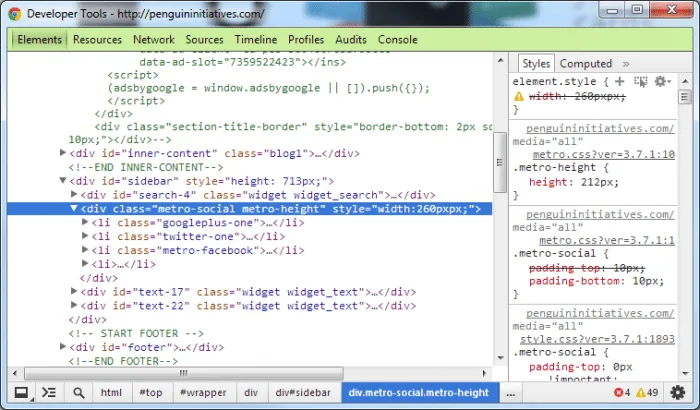Viewport: 700px width, 410px height.
Task: Click the Styles pane scrollbar thumb
Action: click(684, 97)
